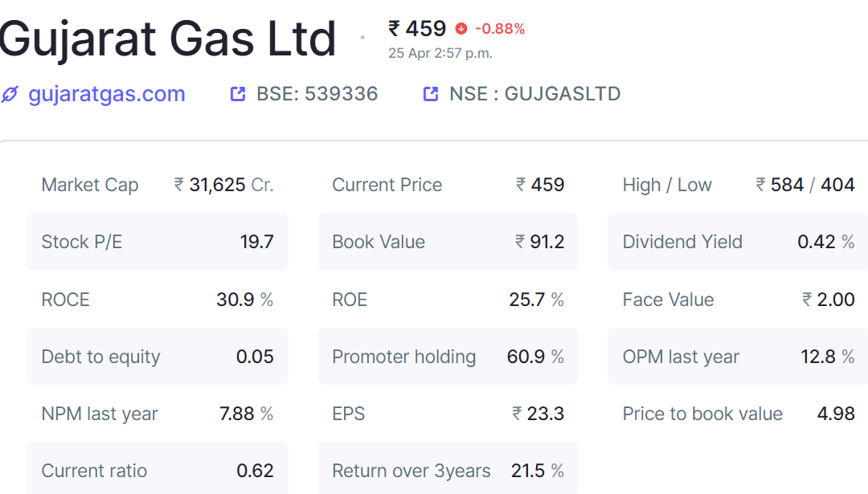Click the external link icon before BSE
This screenshot has width=868, height=494.
click(237, 94)
